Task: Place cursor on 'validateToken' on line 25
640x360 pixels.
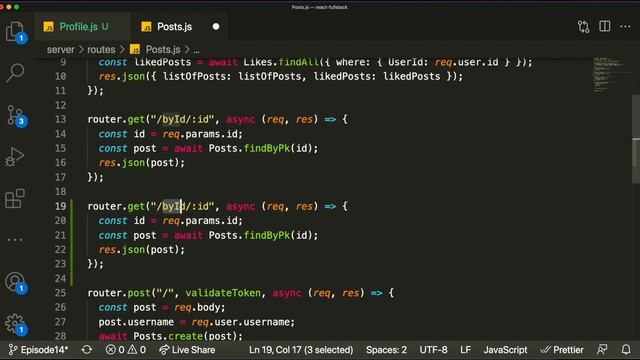Action: (x=223, y=293)
